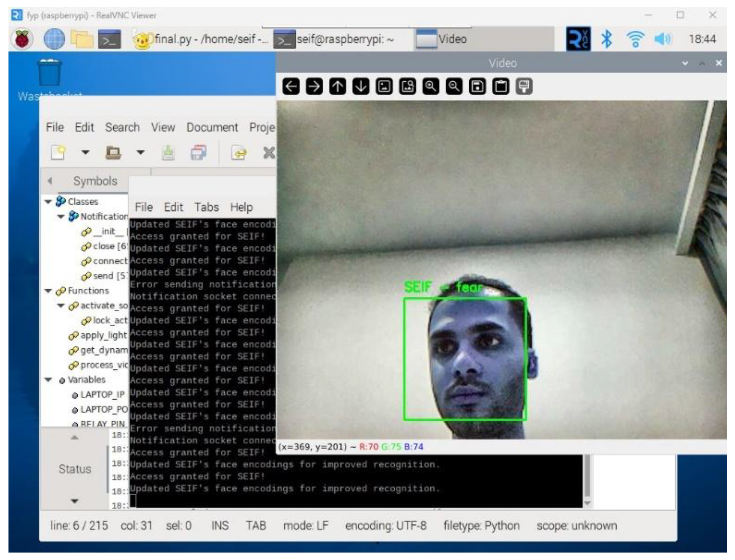Open the Search menu in Geany
The image size is (735, 560).
pos(122,128)
